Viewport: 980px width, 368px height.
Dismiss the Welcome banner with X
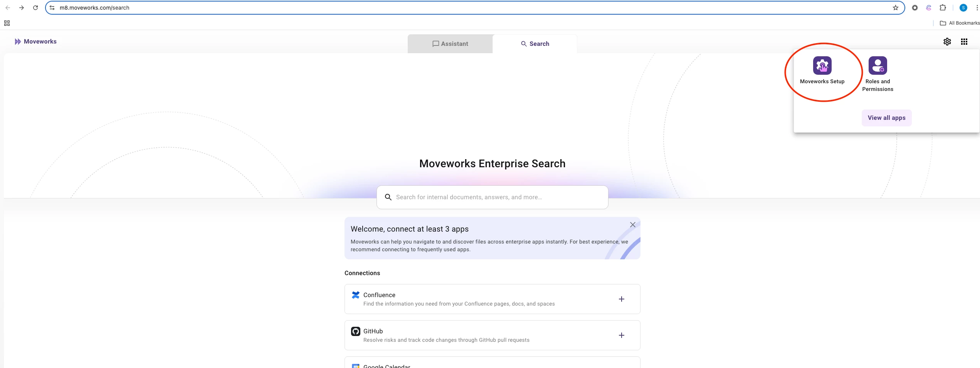click(632, 225)
